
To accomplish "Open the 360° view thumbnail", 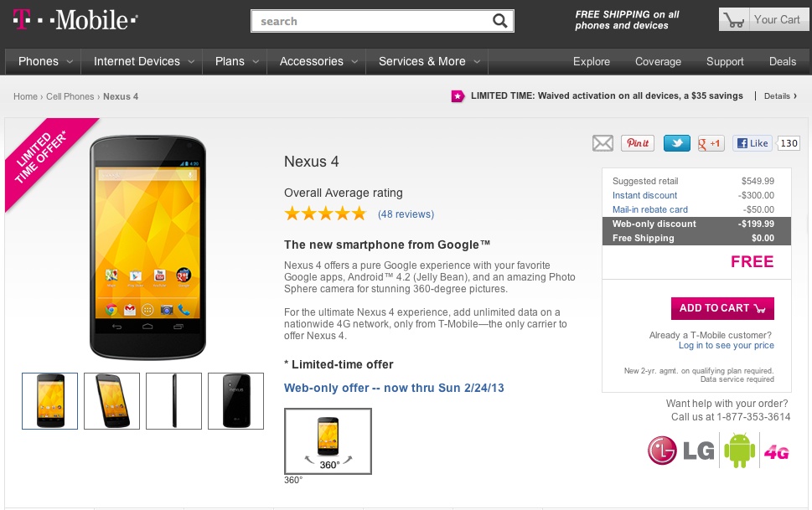I will [328, 441].
